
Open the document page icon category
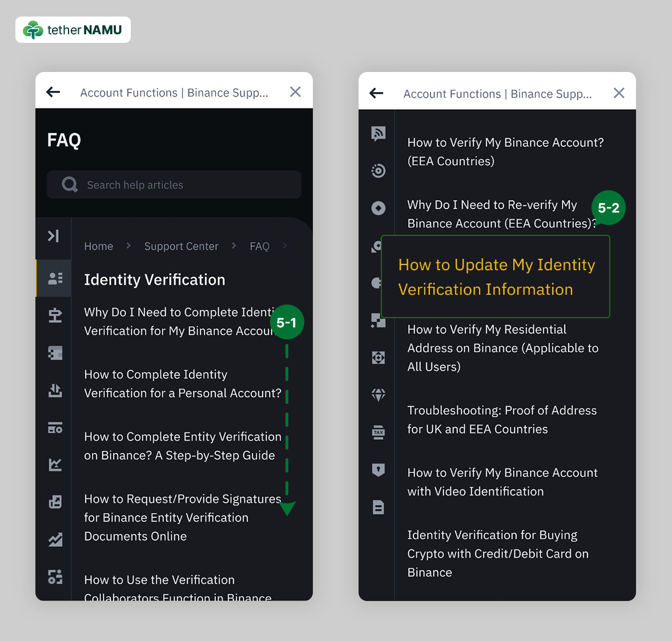tap(378, 507)
